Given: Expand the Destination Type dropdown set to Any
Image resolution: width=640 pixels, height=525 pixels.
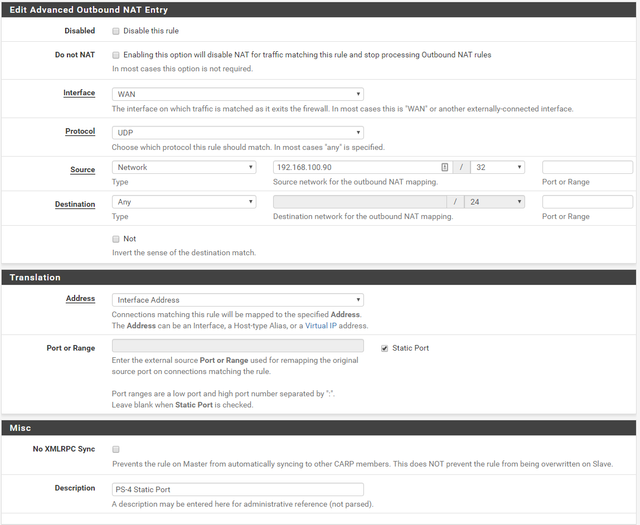Looking at the screenshot, I should [x=184, y=202].
